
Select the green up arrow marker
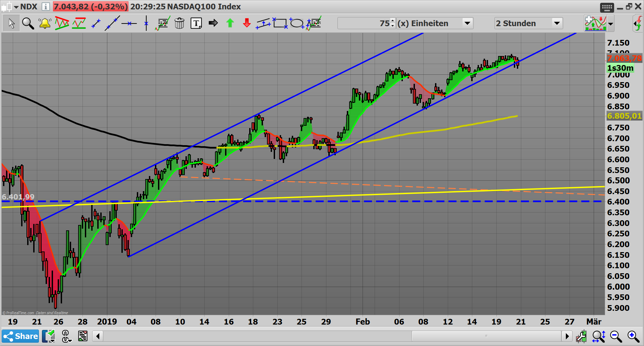tap(230, 23)
